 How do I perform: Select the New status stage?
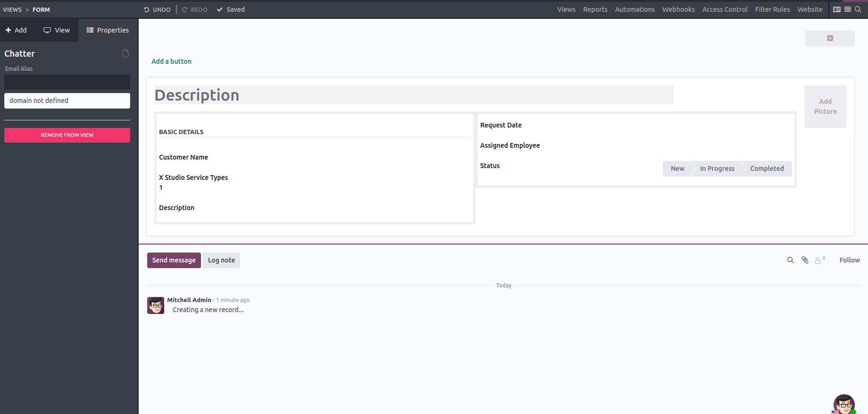677,169
